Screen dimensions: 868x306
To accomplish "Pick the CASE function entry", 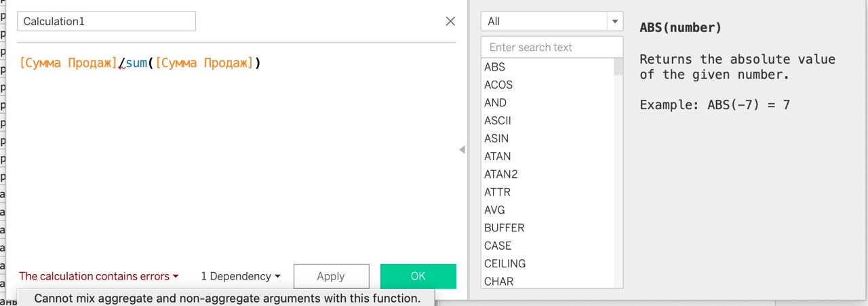I will tap(498, 246).
